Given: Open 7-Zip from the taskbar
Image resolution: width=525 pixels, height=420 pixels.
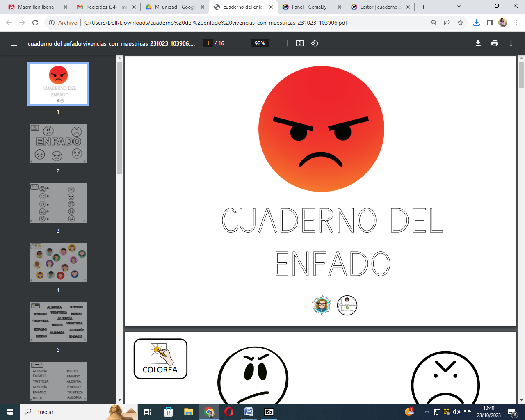Looking at the screenshot, I should pyautogui.click(x=269, y=411).
